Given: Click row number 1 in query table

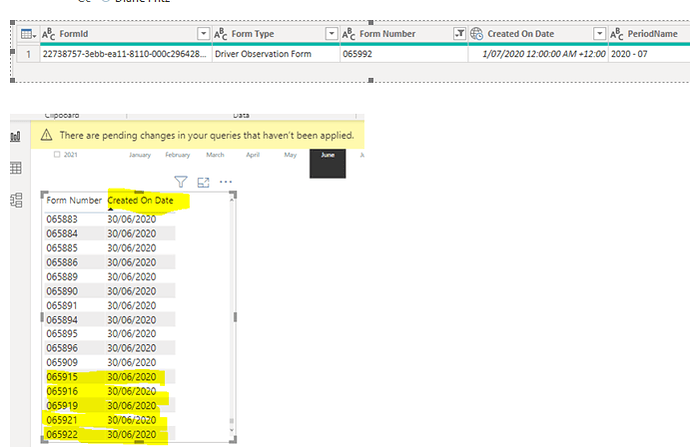Looking at the screenshot, I should (28, 54).
